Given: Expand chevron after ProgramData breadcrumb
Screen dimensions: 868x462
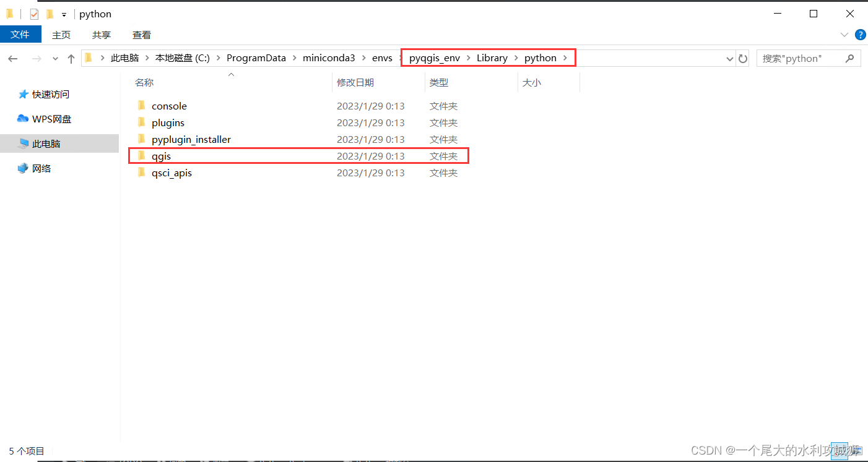Looking at the screenshot, I should (294, 58).
